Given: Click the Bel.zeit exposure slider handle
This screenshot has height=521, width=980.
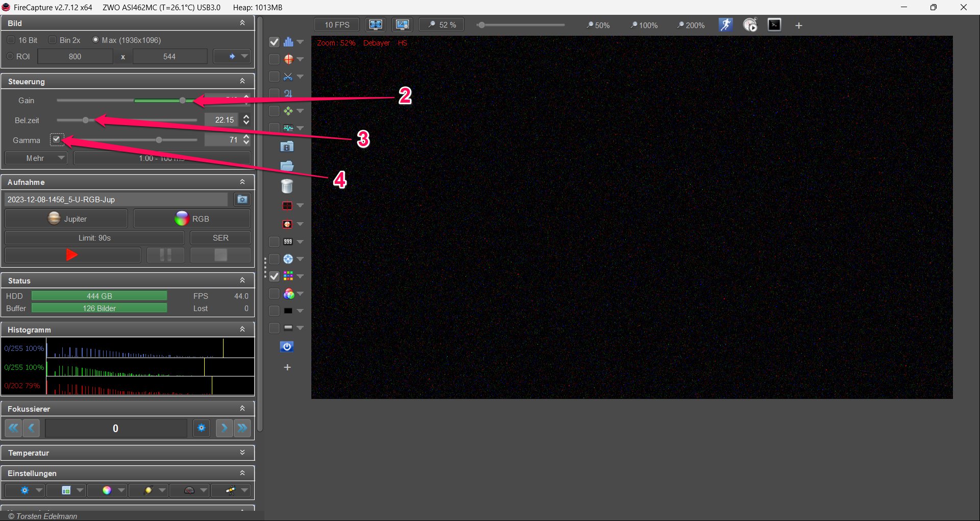Looking at the screenshot, I should click(x=86, y=120).
